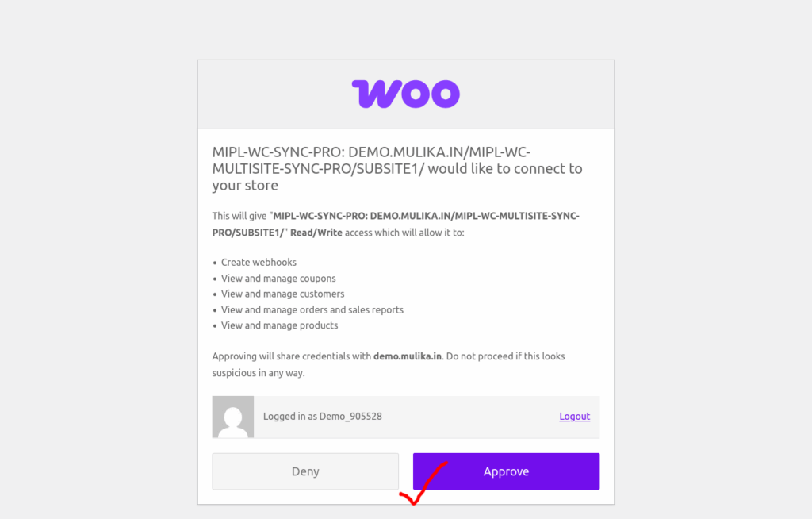Click bold 'demo.mulika.in' text
The width and height of the screenshot is (812, 519).
coord(408,356)
